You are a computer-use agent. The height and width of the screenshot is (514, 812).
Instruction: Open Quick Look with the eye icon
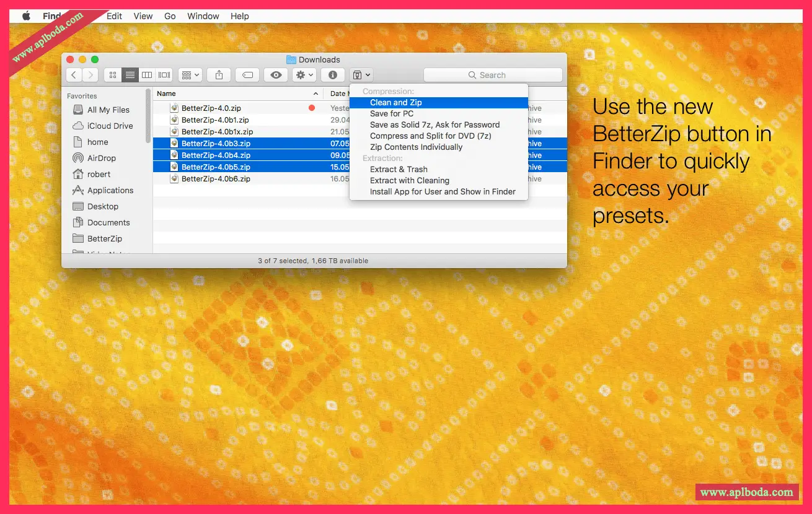point(276,75)
